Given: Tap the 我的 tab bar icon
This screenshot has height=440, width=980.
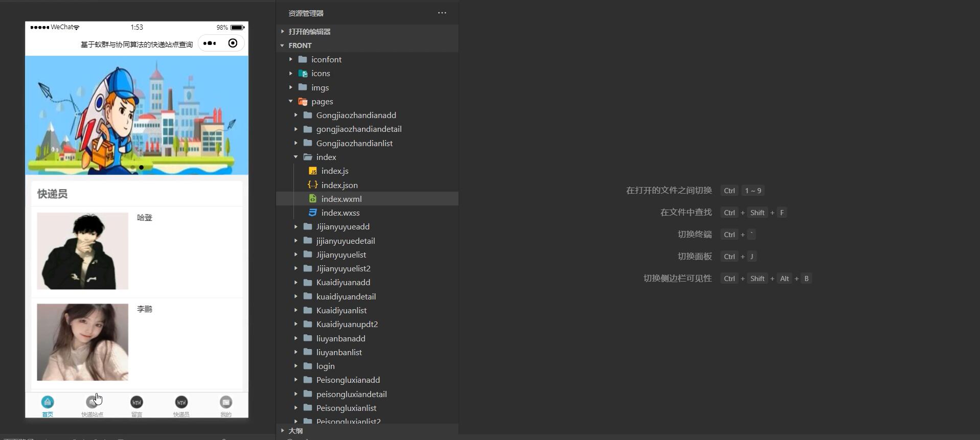Looking at the screenshot, I should [226, 402].
